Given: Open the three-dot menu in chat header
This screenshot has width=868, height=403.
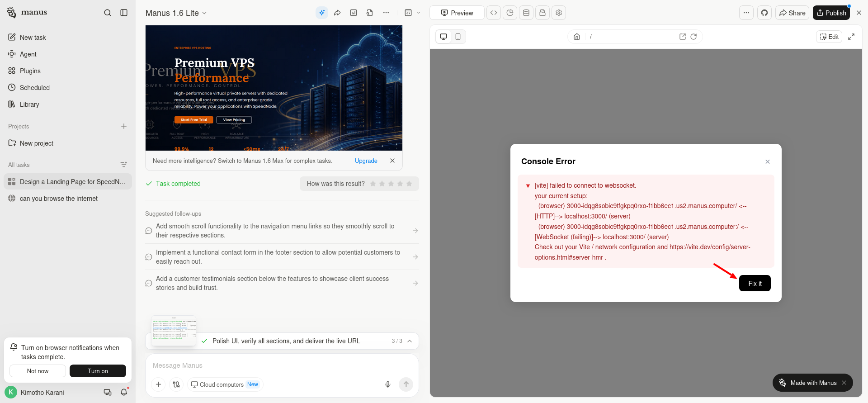Looking at the screenshot, I should [x=386, y=13].
